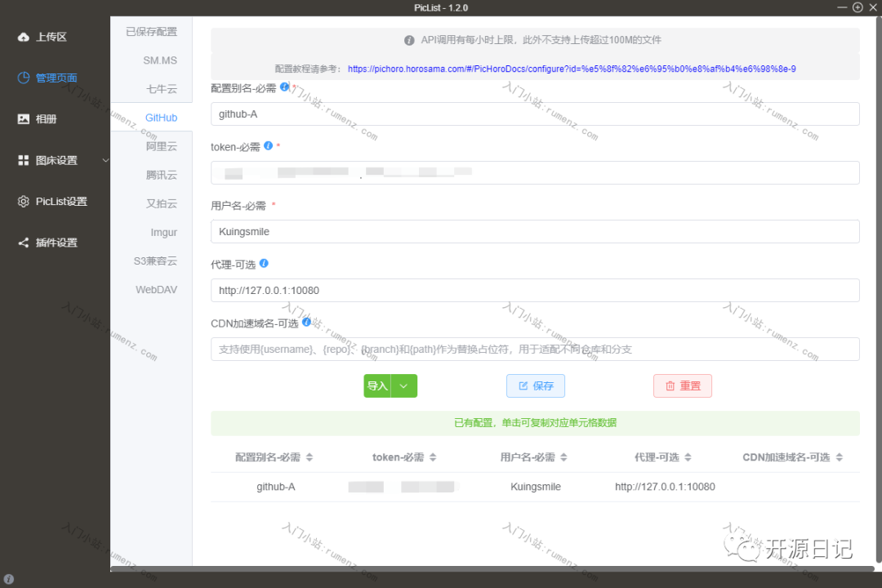Copy the http://127.0.0.1:10080 table cell
Viewport: 882px width, 588px height.
(x=665, y=487)
